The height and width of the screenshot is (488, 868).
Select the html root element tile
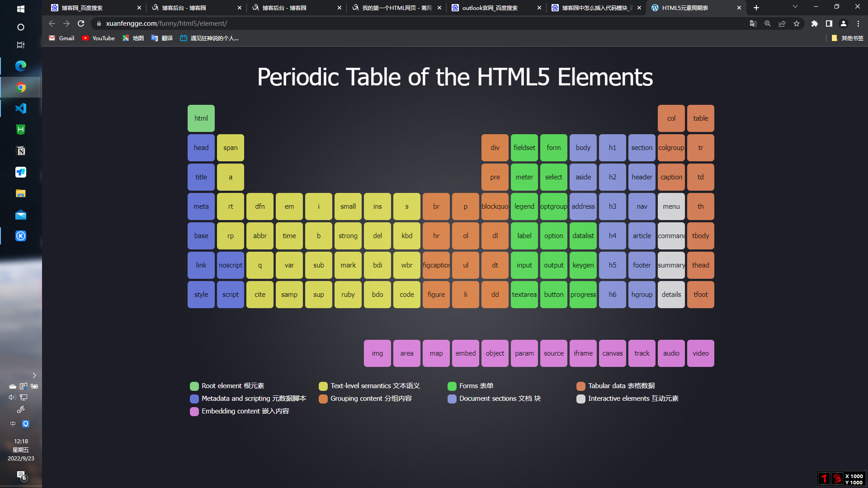tap(201, 118)
